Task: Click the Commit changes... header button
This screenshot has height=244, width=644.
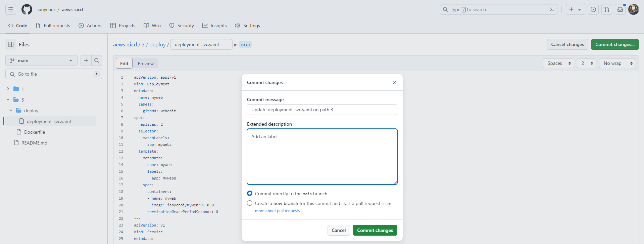Action: pyautogui.click(x=615, y=44)
